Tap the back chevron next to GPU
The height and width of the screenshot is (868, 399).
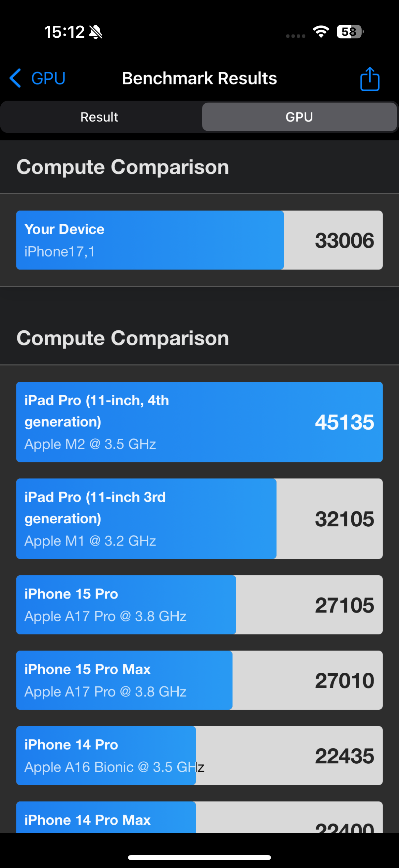click(x=15, y=78)
